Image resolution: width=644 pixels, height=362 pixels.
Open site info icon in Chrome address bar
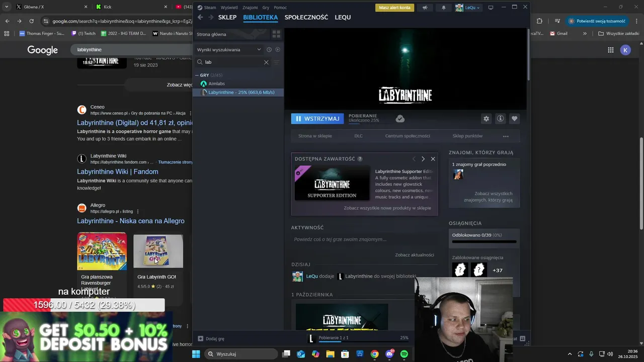click(x=46, y=21)
